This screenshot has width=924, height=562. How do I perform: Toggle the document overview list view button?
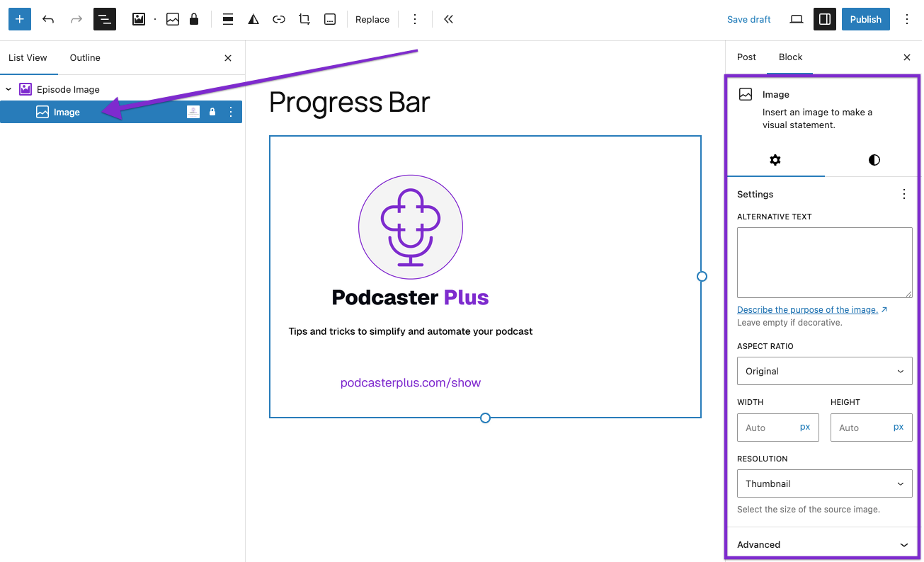[x=105, y=19]
